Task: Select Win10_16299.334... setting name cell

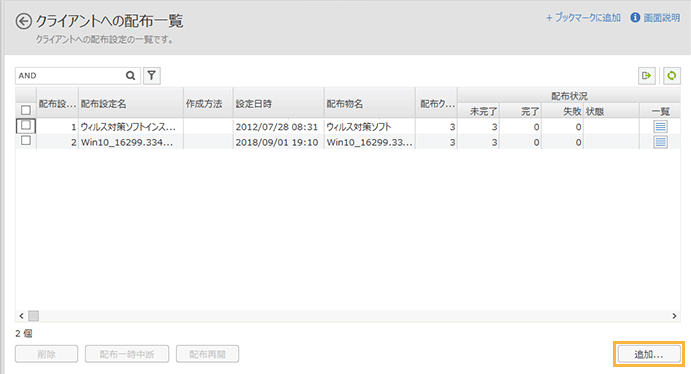Action: pyautogui.click(x=130, y=142)
